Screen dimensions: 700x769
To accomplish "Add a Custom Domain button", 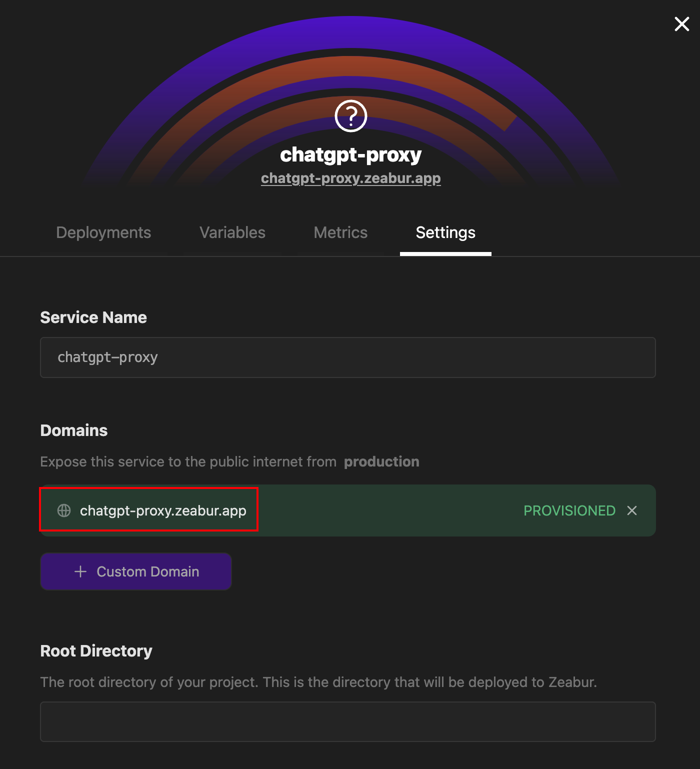I will pos(136,571).
